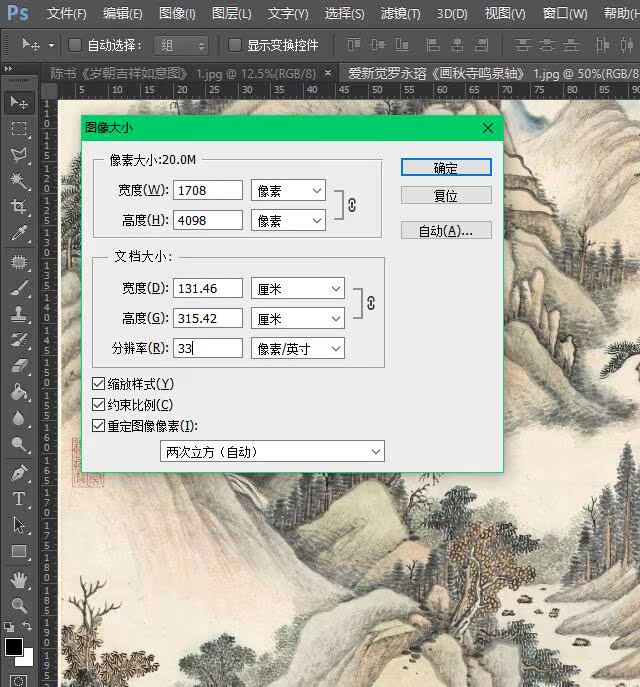This screenshot has height=687, width=640.
Task: Select the Path Selection tool
Action: [19, 524]
